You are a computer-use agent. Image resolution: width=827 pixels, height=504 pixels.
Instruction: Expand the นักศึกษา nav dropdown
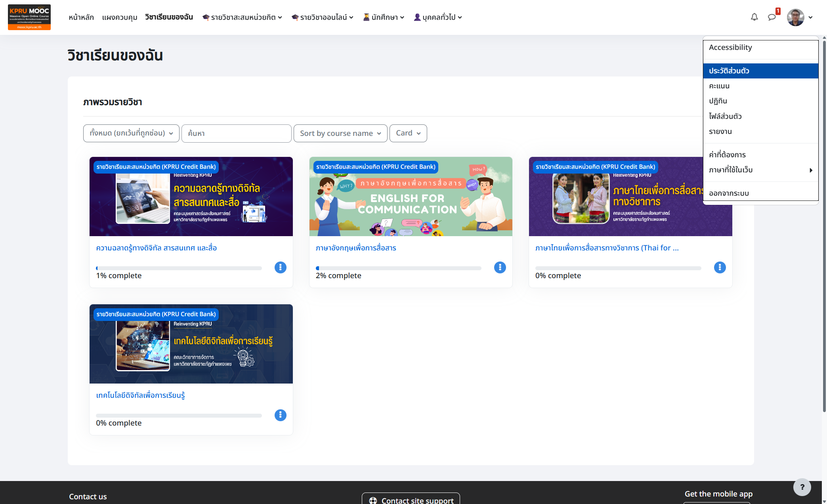[x=384, y=17]
